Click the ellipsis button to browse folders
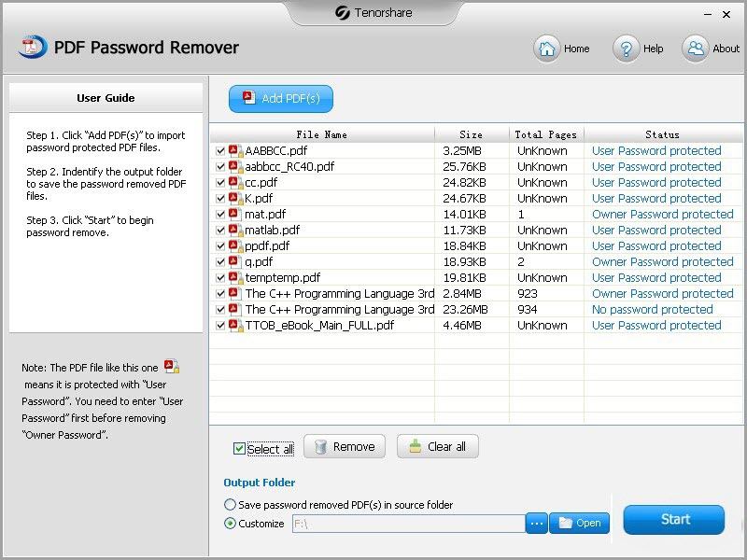This screenshot has height=560, width=747. coord(536,524)
